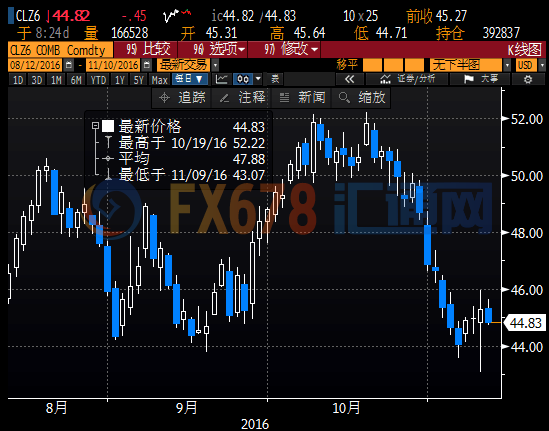The width and height of the screenshot is (549, 431).
Task: Open the lower-panel selection dropdown arrow
Action: pos(507,65)
